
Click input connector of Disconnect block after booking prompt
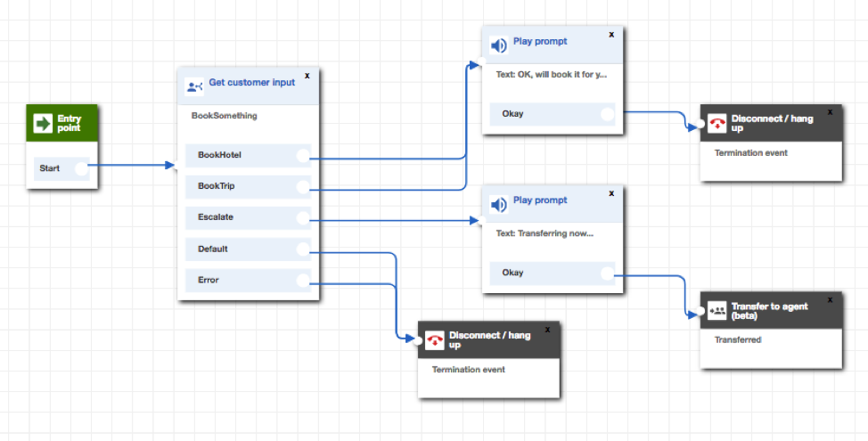point(700,124)
